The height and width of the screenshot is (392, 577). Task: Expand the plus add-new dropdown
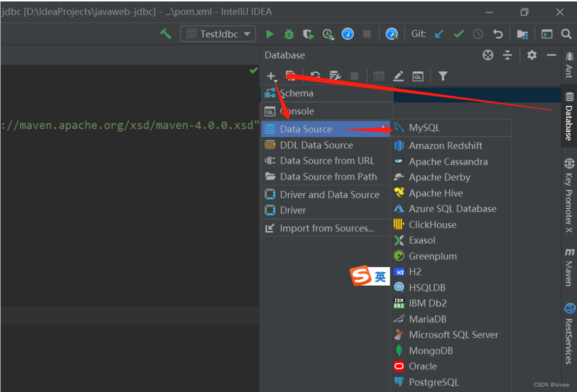pos(272,76)
